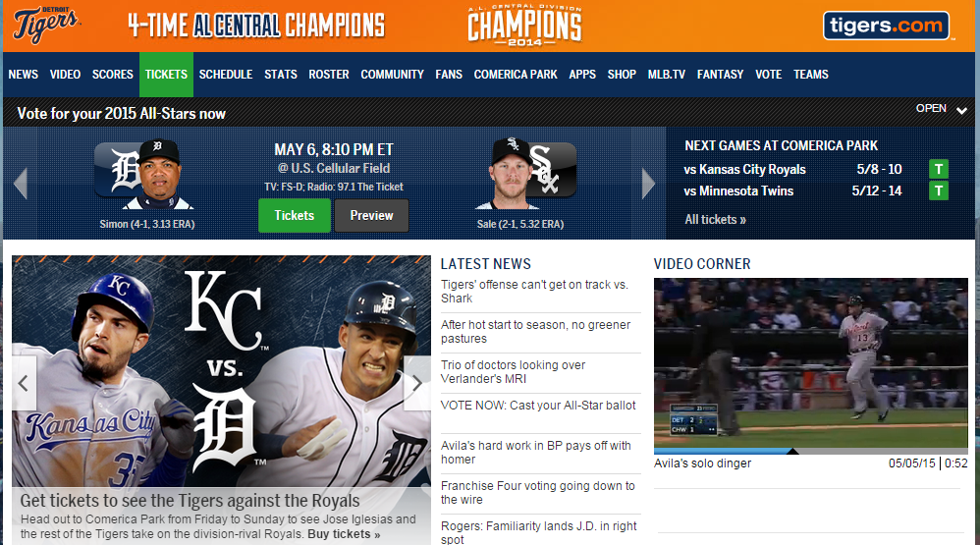Expand the All-Stars vote banner chevron
Viewport: 980px width, 545px height.
[x=961, y=111]
